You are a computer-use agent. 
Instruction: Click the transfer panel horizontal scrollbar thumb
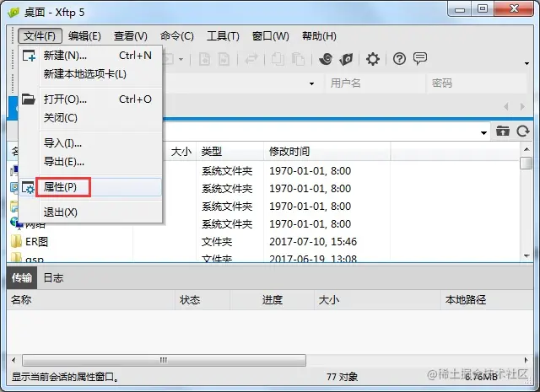click(164, 360)
